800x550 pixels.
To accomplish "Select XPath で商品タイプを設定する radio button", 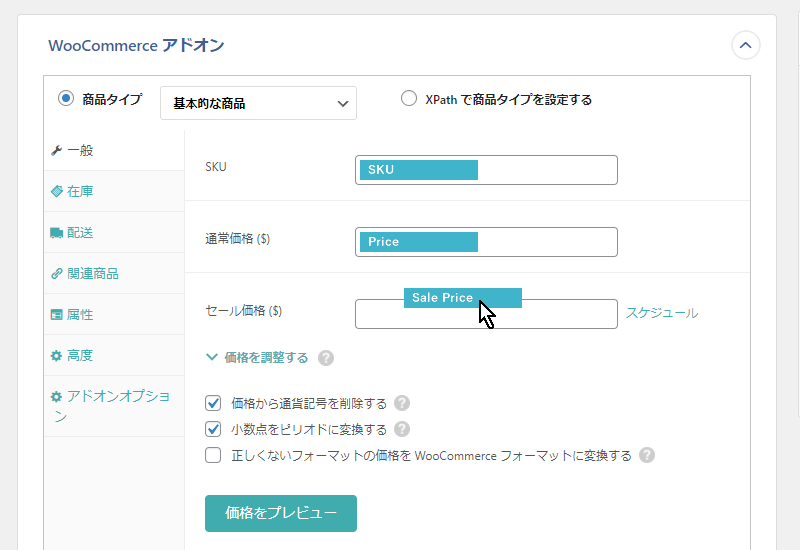I will [409, 98].
